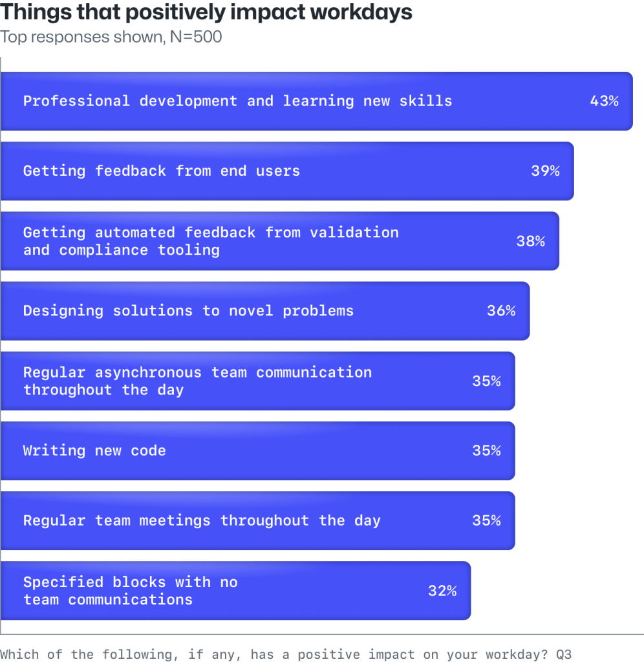This screenshot has height=662, width=644.
Task: Click the chart title about workdays
Action: 206,12
